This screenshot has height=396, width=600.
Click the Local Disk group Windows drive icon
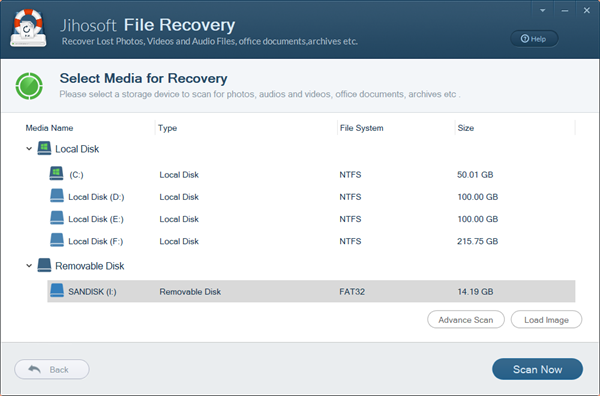pyautogui.click(x=44, y=148)
